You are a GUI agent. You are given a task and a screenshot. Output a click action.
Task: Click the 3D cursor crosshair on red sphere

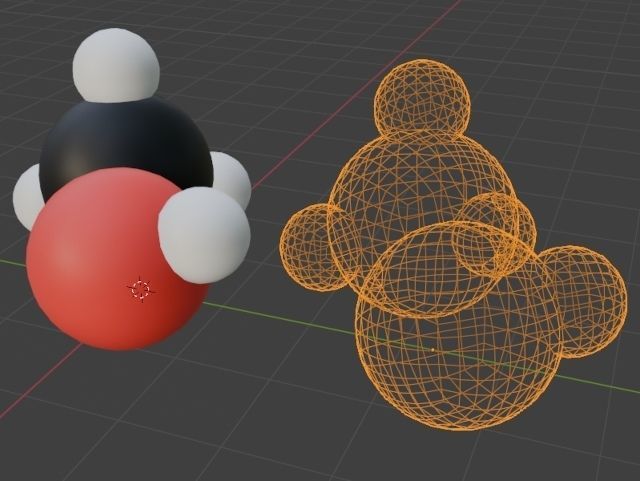[x=141, y=289]
